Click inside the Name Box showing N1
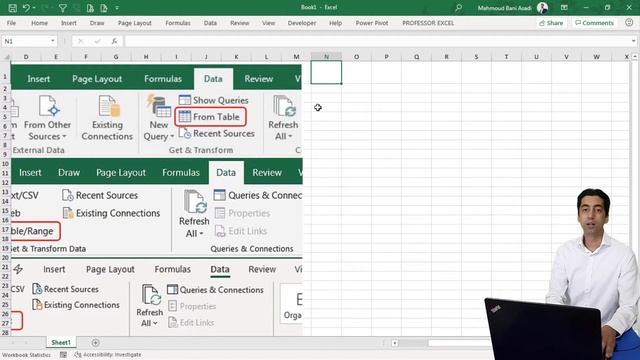Screen dimensions: 640x360 pyautogui.click(x=25, y=41)
